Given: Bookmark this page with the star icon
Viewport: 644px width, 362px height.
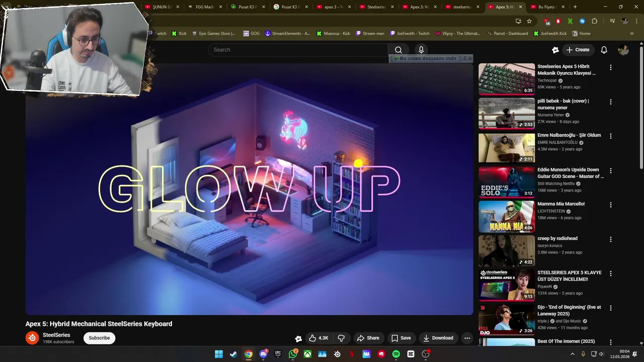Looking at the screenshot, I should pyautogui.click(x=529, y=21).
